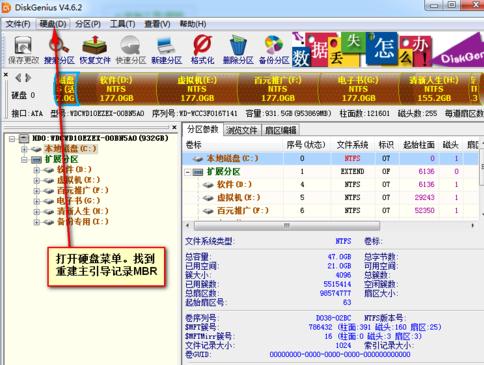Select the 电子书(G:) partition block in disk bar
484x365 pixels.
tap(358, 89)
